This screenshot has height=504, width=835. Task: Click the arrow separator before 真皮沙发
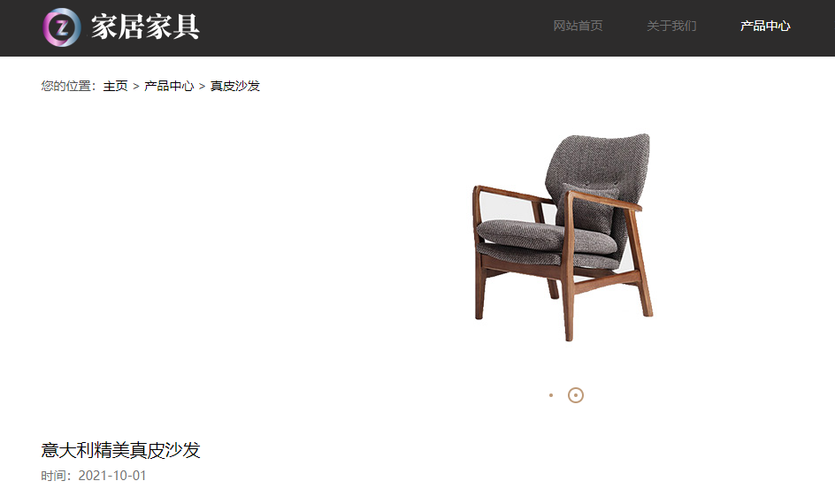[202, 87]
